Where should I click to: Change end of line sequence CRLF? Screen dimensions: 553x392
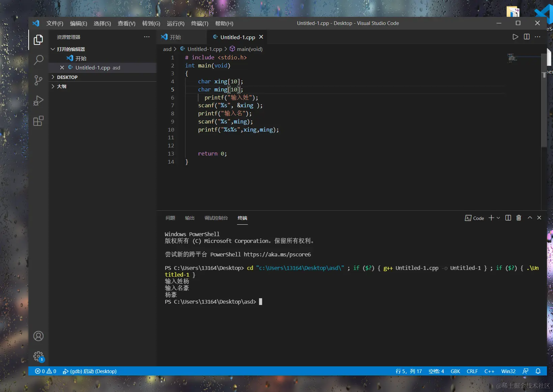[x=472, y=371]
